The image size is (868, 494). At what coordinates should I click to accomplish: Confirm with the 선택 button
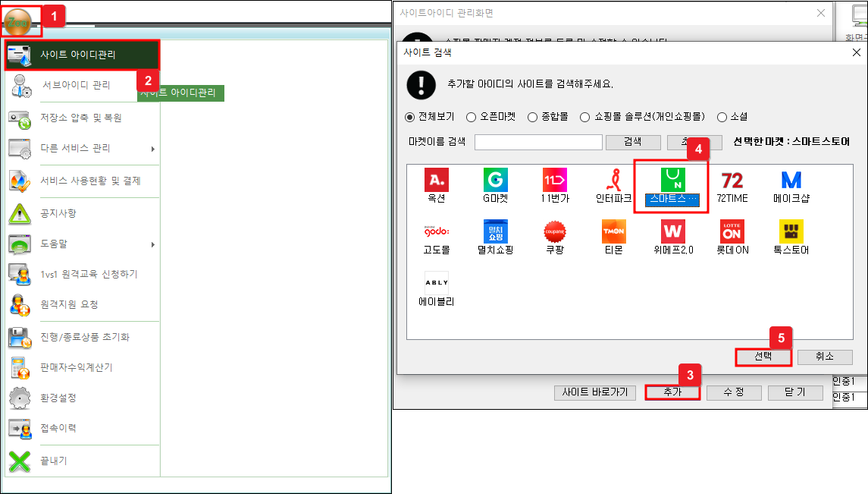[x=763, y=357]
